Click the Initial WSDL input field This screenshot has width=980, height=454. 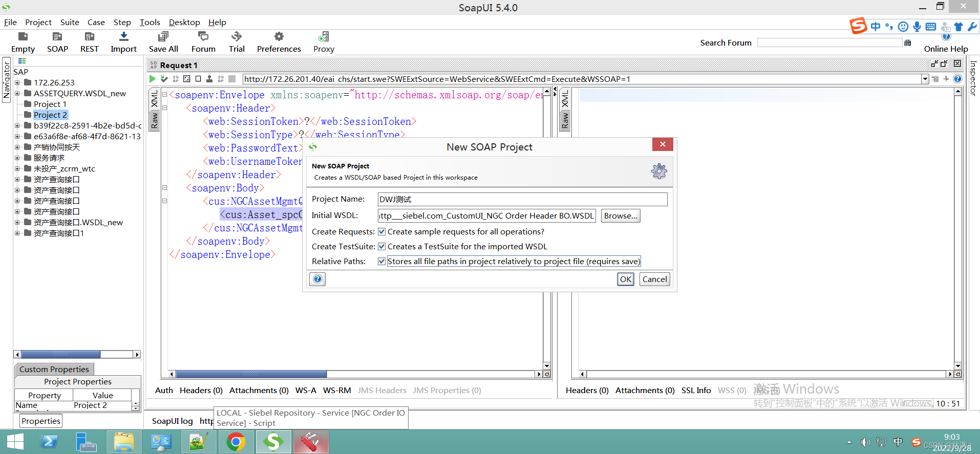[487, 216]
